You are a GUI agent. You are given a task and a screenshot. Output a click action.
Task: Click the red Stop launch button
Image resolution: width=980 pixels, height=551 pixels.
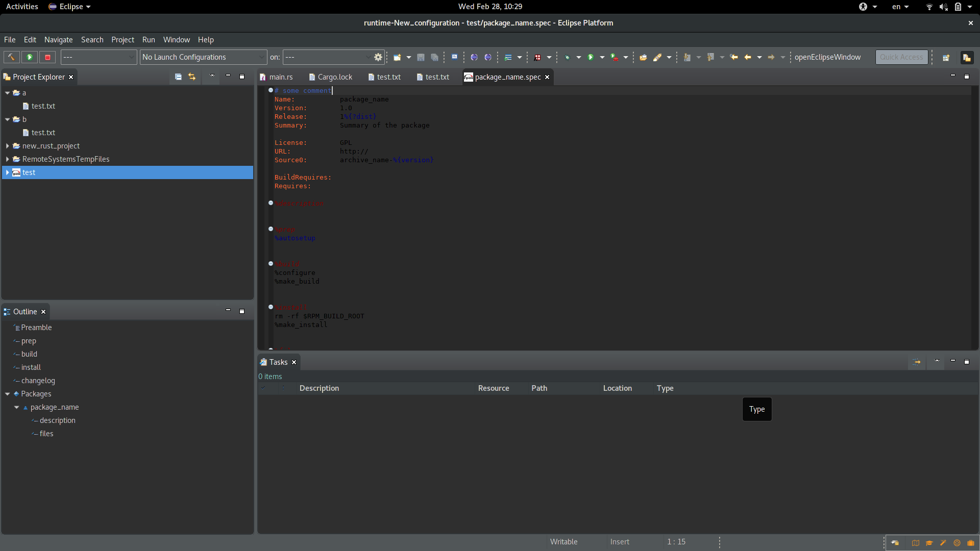pyautogui.click(x=47, y=57)
